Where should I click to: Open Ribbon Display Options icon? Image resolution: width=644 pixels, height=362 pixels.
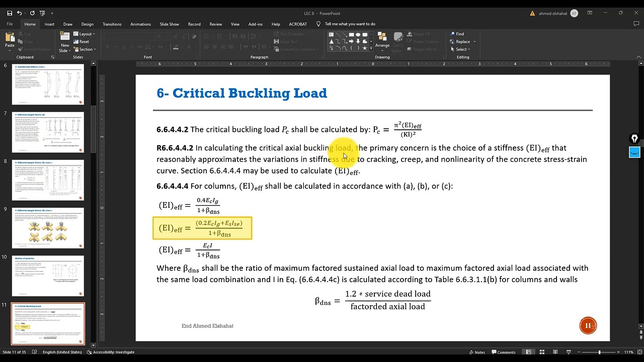point(590,13)
